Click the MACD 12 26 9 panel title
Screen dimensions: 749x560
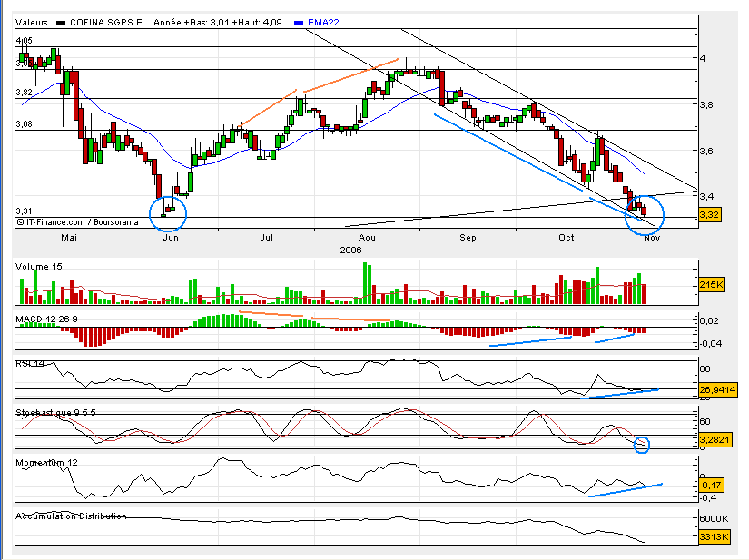click(x=46, y=319)
